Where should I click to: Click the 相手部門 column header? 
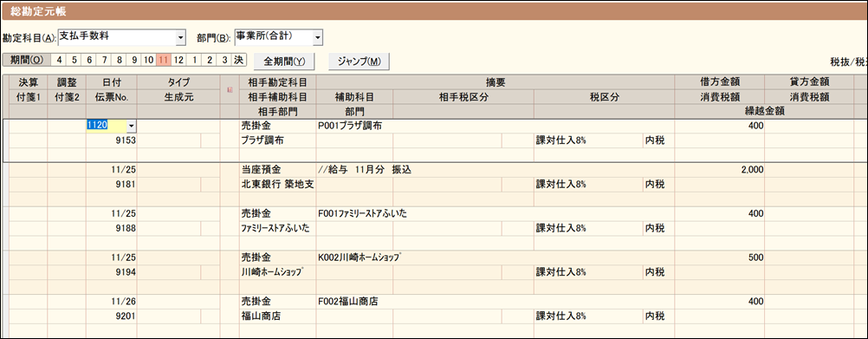click(x=278, y=111)
